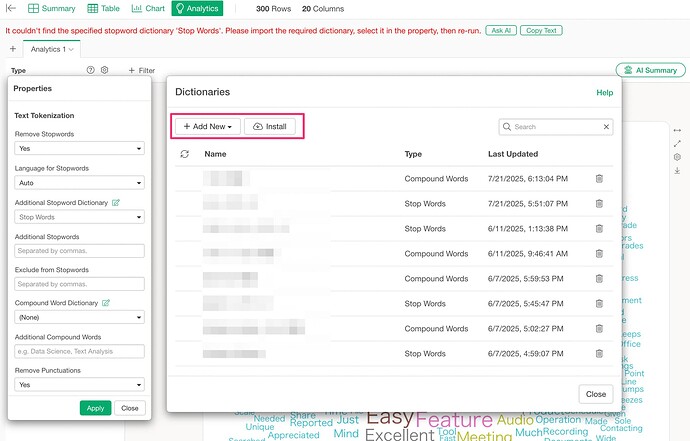Click the word Excellent in word cloud
Screen dimensions: 690x441
400,435
